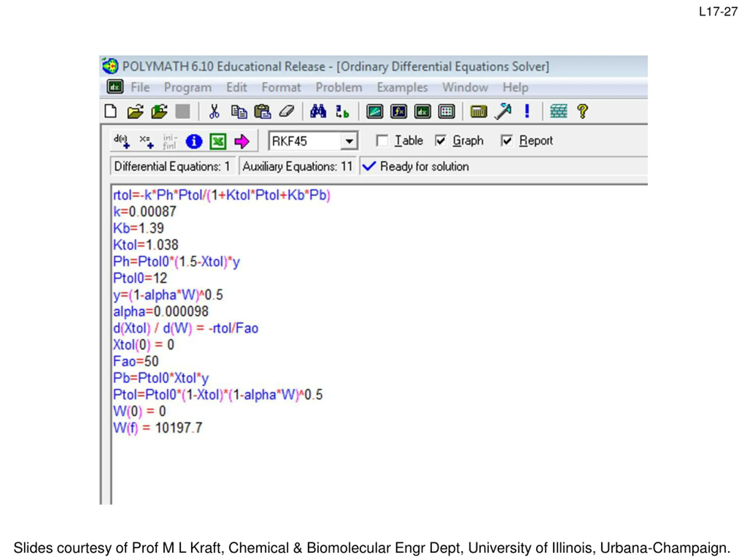Uncheck the Report checkbox

point(507,141)
